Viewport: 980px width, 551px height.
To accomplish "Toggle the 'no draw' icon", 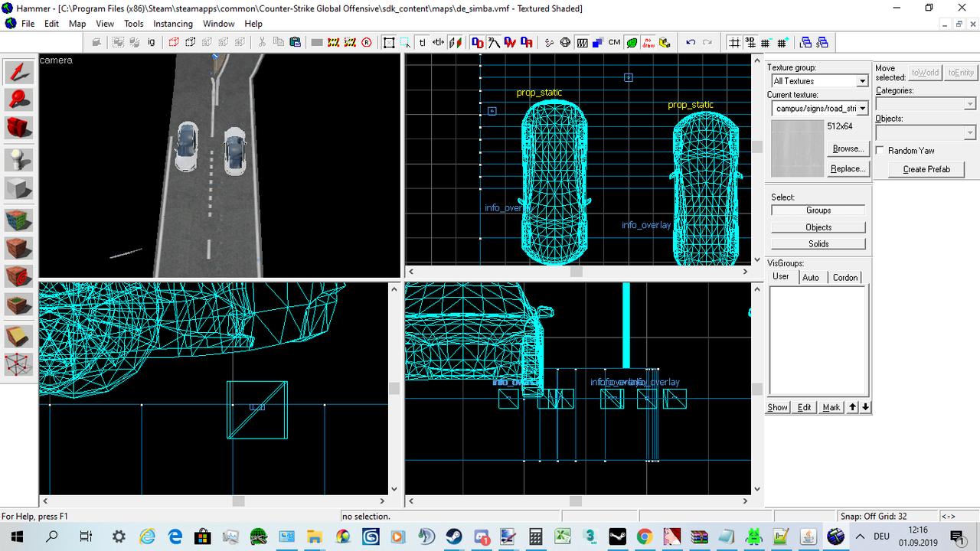I will pos(648,43).
